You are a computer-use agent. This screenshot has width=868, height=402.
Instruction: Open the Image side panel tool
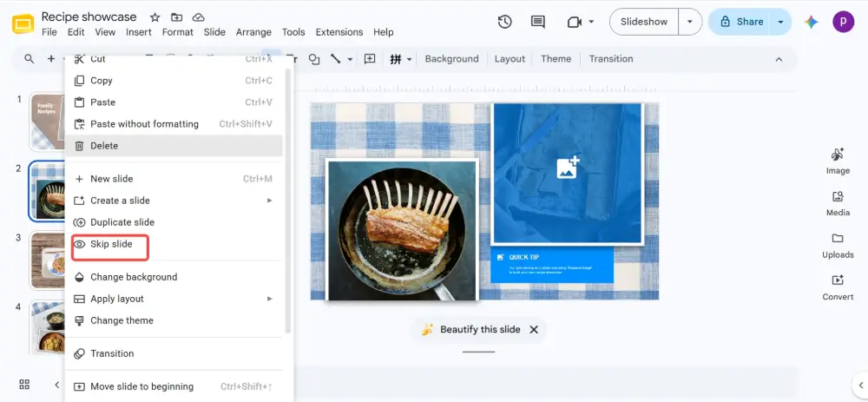pos(838,161)
